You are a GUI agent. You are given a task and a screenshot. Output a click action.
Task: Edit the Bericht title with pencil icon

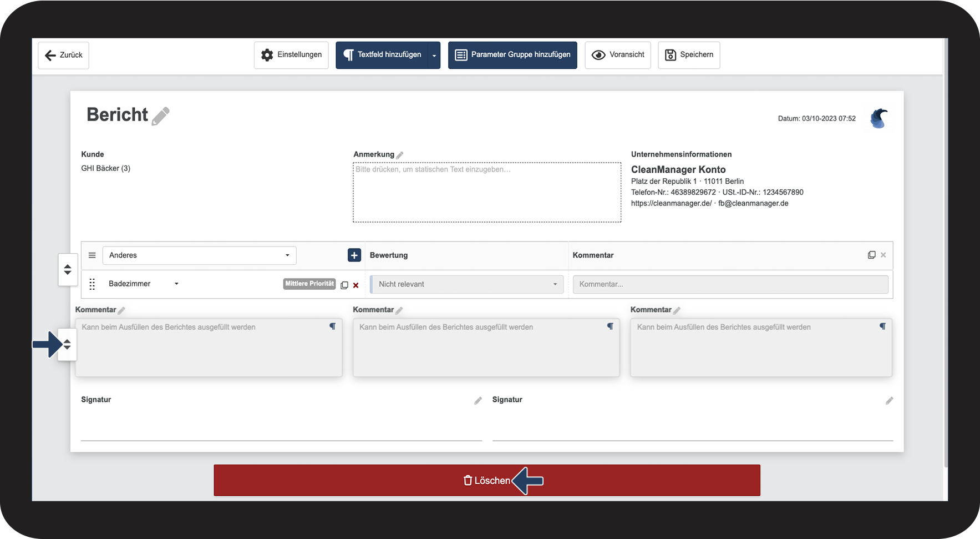point(160,116)
